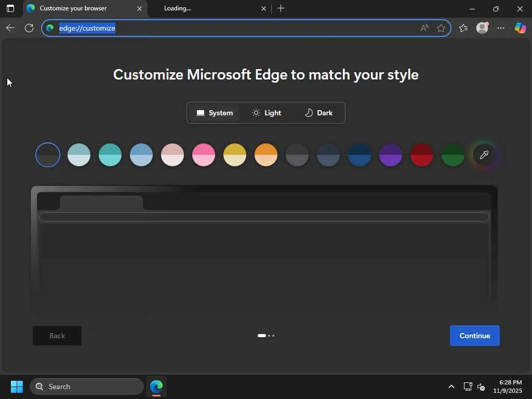Go back with the browser back arrow
Screen dimensions: 532x399
tap(10, 28)
